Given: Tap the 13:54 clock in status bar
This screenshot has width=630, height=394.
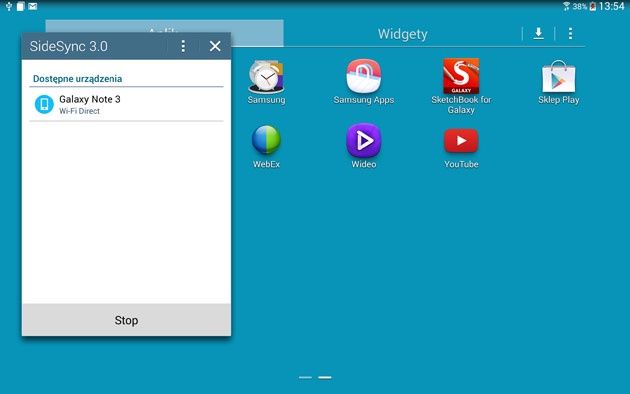Looking at the screenshot, I should point(611,6).
